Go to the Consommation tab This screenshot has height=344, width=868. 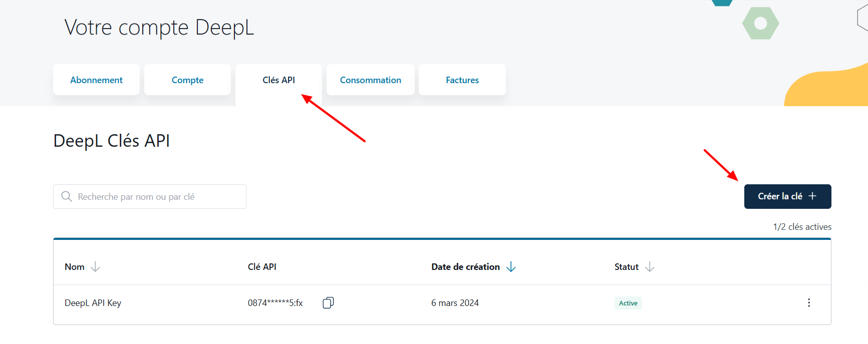(371, 80)
